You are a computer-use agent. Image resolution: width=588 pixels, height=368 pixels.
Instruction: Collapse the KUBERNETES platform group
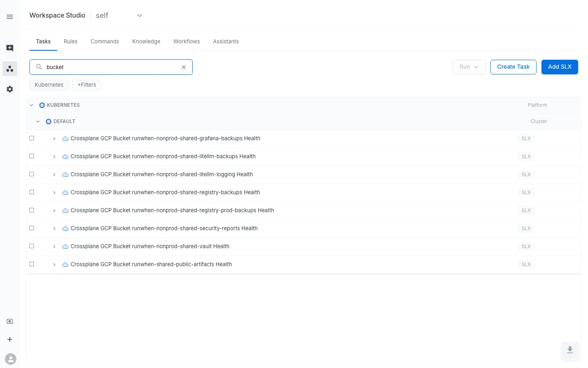point(31,105)
